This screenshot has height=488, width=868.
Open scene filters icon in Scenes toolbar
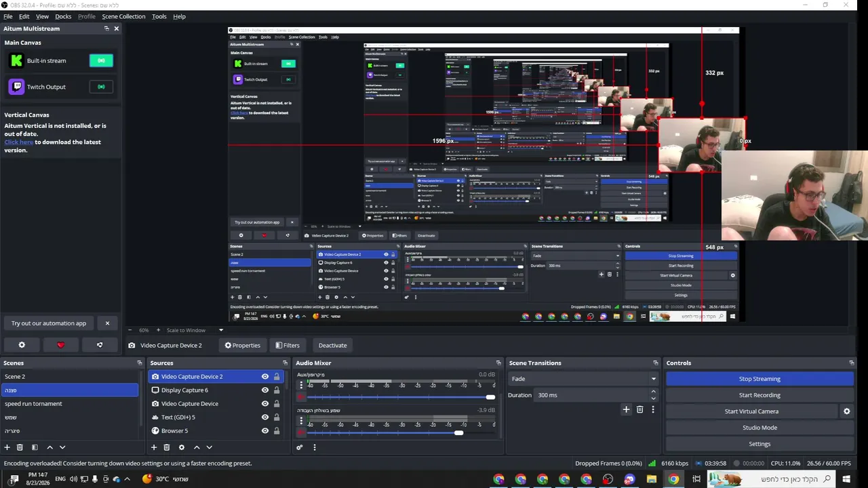coord(34,447)
